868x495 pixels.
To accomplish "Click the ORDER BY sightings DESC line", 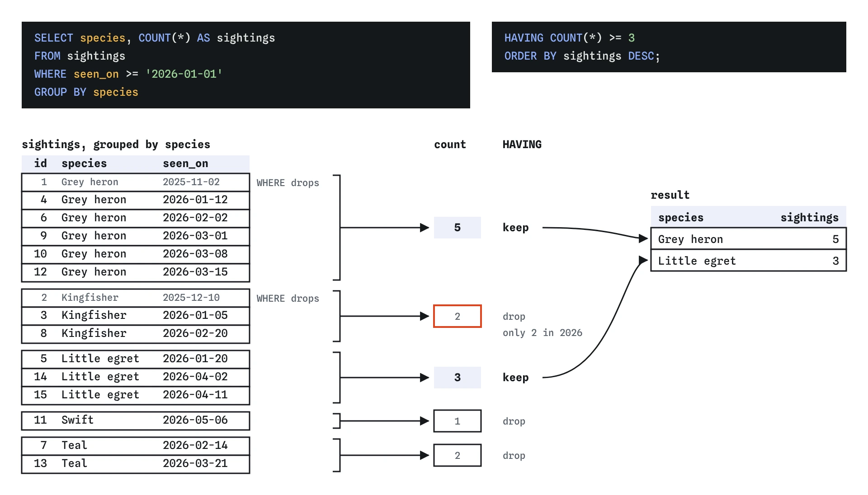I will (582, 56).
